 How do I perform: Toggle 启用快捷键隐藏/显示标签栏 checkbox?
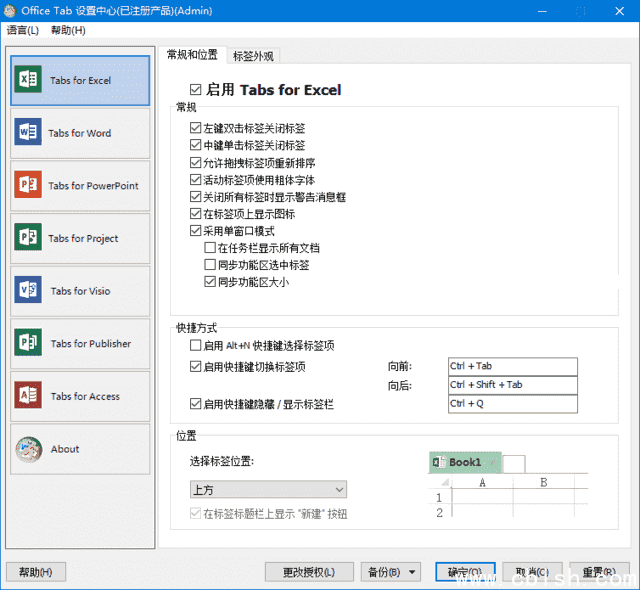[x=196, y=404]
